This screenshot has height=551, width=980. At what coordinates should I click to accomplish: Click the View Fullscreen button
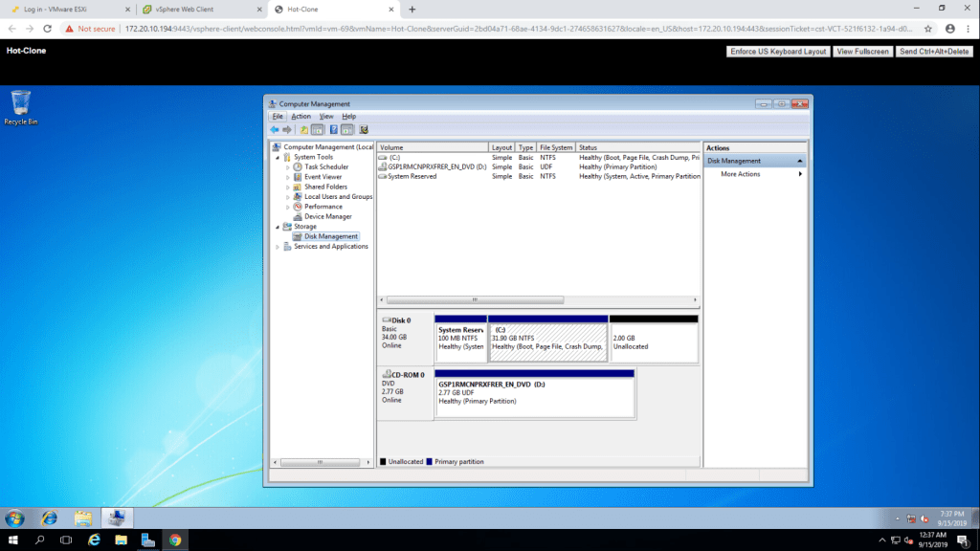pos(861,52)
